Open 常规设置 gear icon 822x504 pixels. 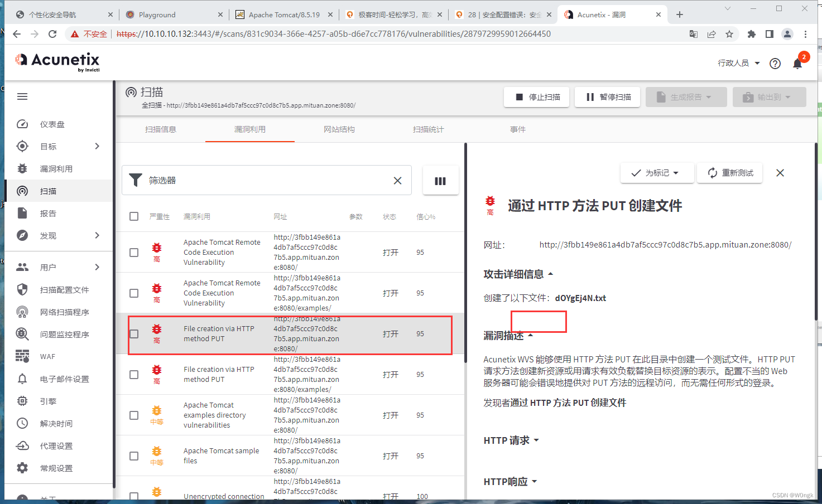22,468
